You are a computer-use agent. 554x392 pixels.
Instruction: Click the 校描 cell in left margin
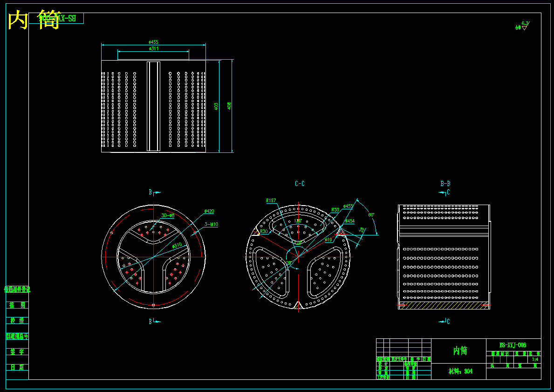point(17,320)
